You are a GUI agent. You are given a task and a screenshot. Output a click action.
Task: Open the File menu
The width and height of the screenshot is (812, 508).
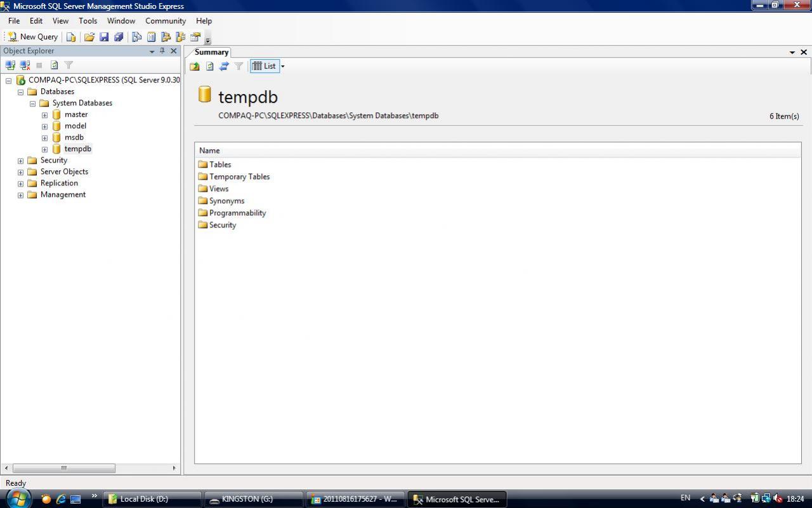tap(14, 21)
